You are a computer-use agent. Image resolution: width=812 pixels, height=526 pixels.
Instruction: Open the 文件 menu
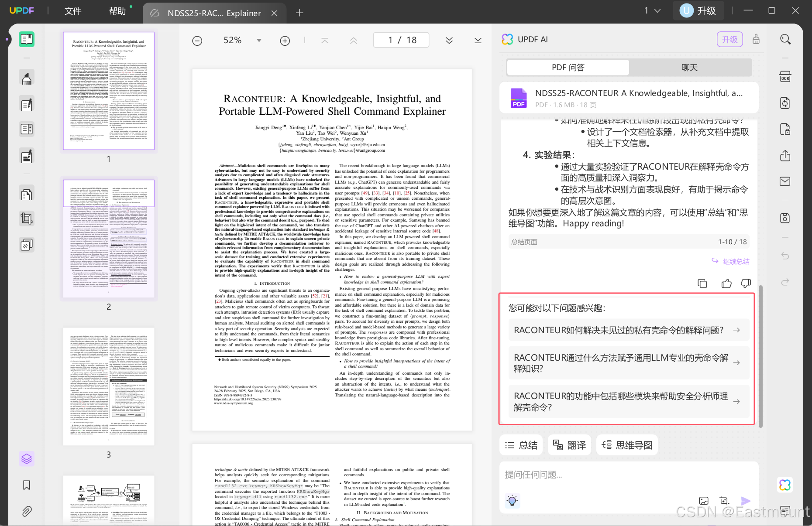[73, 11]
